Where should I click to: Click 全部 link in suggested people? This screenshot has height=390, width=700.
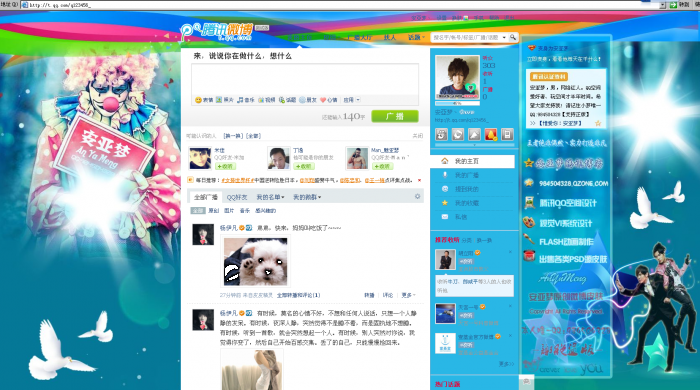coord(253,136)
